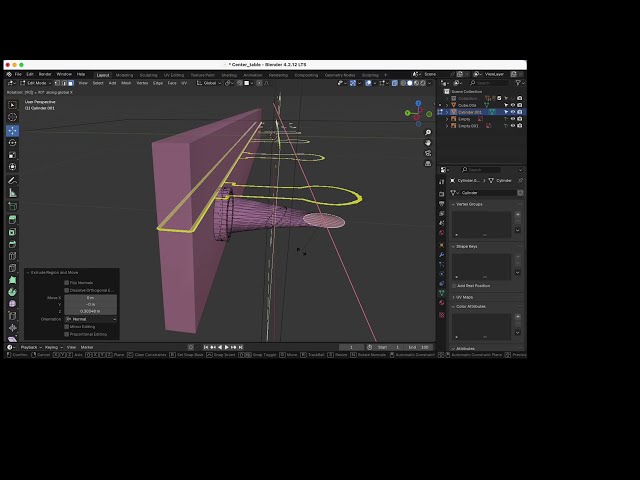The height and width of the screenshot is (480, 640).
Task: Expand Cube.008 in the outliner
Action: coord(447,105)
